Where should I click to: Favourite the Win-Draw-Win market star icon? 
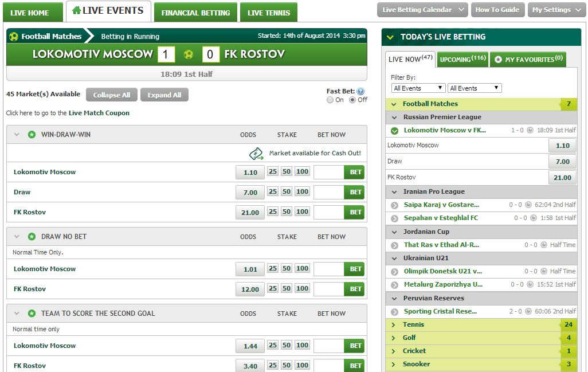point(32,134)
